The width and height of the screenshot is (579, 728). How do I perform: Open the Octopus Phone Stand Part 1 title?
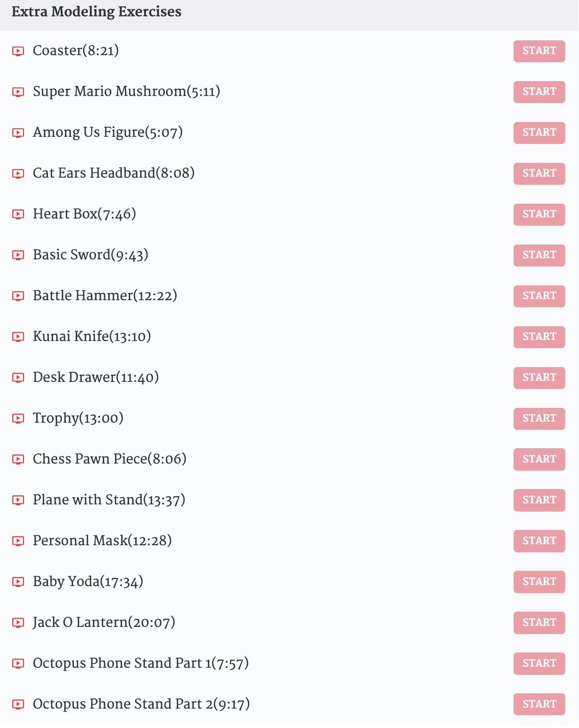click(x=141, y=663)
